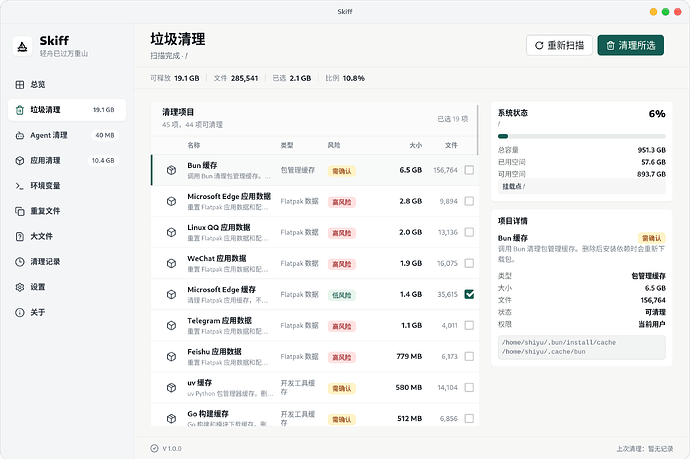Viewport: 690px width, 459px height.
Task: Check the Microsoft Edge 应用数据 checkbox
Action: point(469,201)
